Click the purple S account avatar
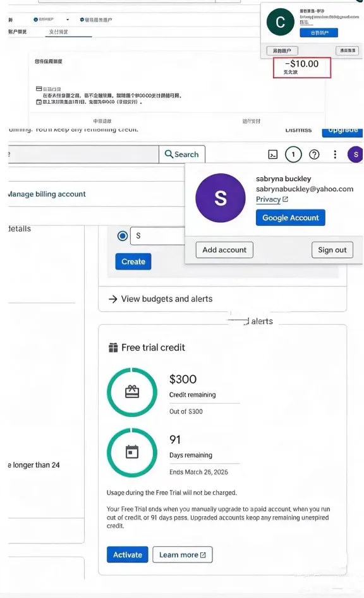364x598 pixels. pyautogui.click(x=355, y=154)
